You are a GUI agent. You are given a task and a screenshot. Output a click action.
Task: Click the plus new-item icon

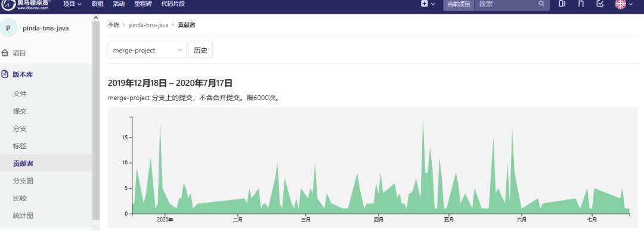(x=425, y=4)
